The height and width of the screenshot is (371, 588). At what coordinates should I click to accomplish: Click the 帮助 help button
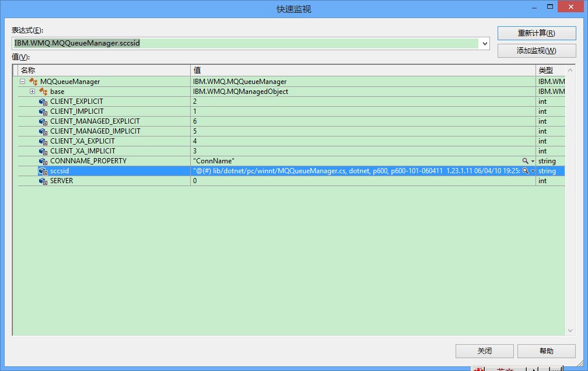coord(547,351)
